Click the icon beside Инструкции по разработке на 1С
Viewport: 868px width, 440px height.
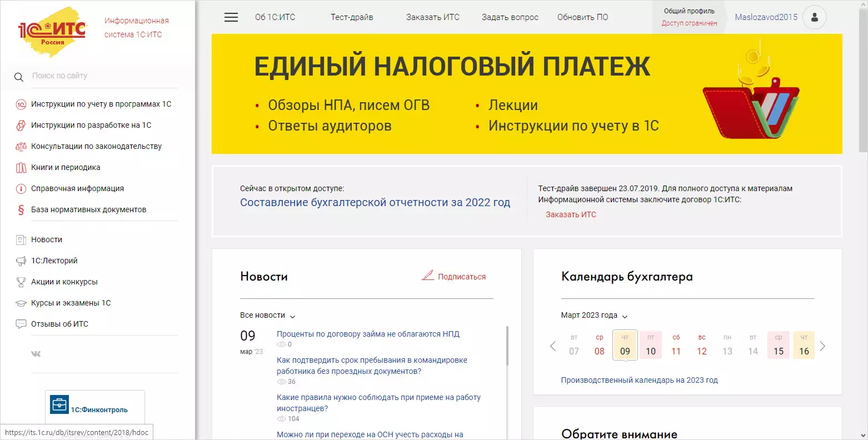click(21, 126)
